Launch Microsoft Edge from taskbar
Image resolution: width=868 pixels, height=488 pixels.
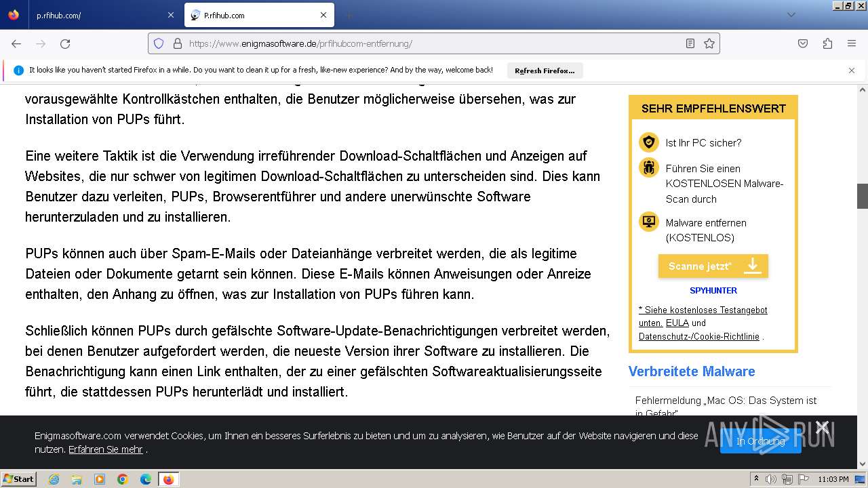(146, 479)
